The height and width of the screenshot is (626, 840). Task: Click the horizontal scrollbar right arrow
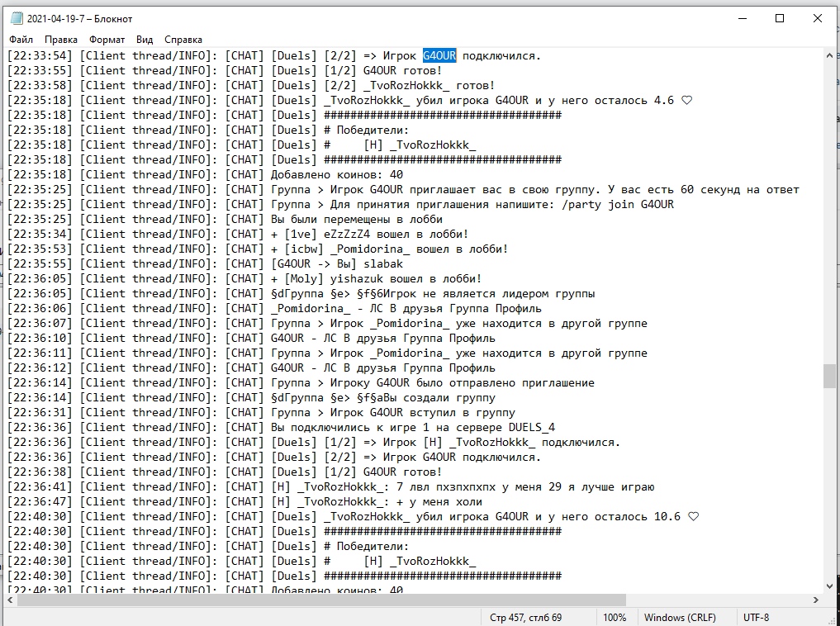coord(816,600)
